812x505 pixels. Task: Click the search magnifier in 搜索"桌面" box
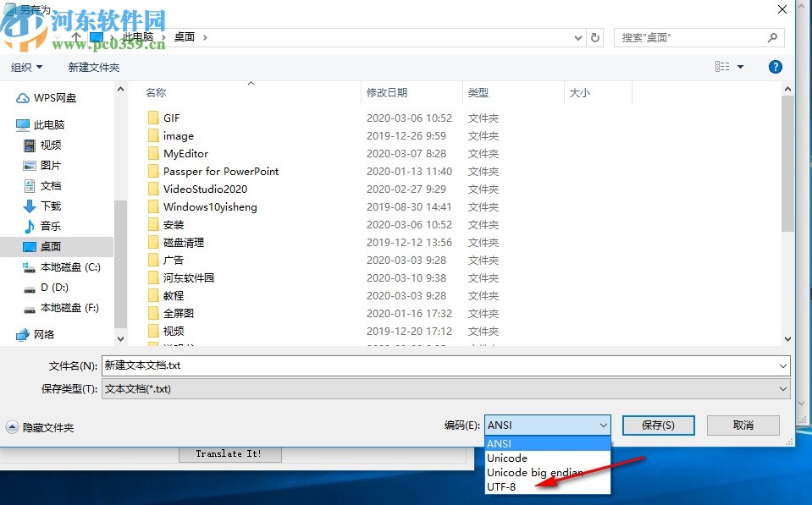770,37
